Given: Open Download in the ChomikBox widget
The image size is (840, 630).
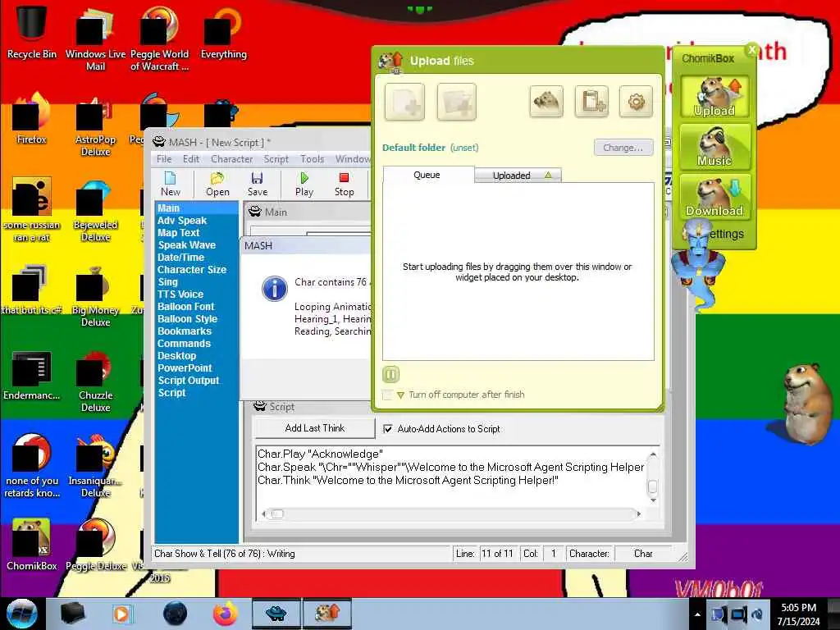Looking at the screenshot, I should point(714,196).
